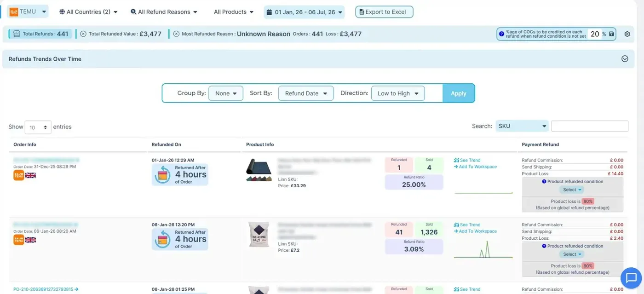Click the floor mat product thumbnail
Screen dimensions: 644x294
[x=259, y=170]
